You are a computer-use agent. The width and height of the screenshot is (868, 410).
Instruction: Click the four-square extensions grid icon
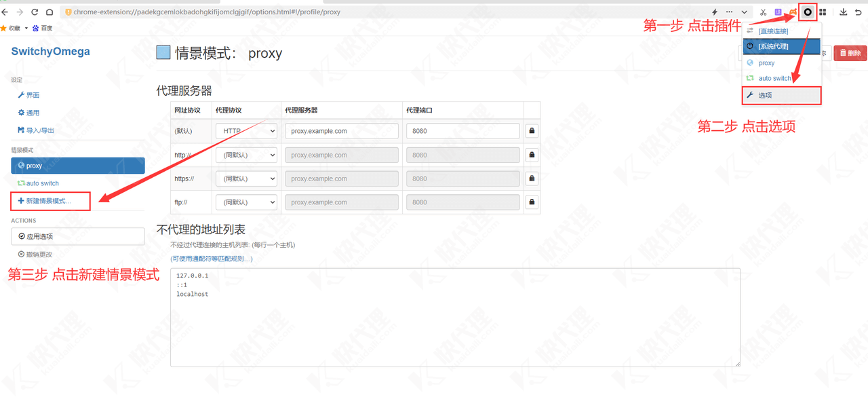click(x=823, y=12)
